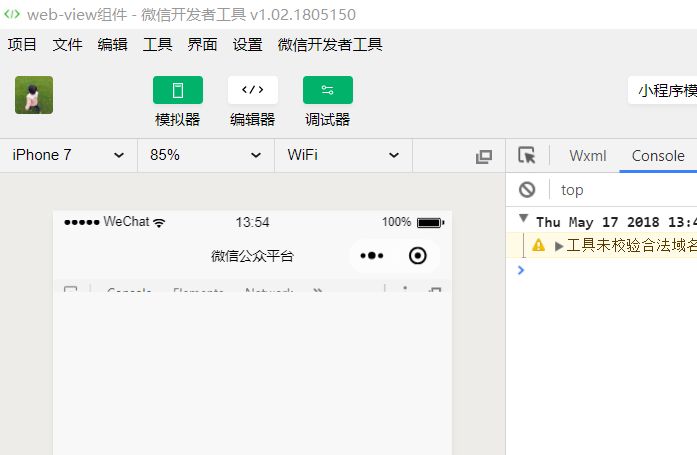This screenshot has width=697, height=455.
Task: Open the three-dots menu in simulator header
Action: [x=372, y=255]
